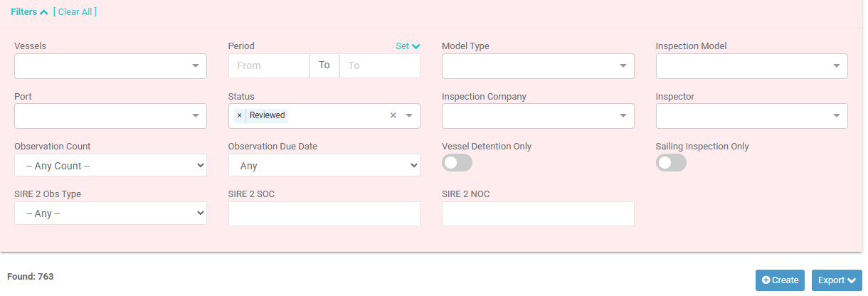This screenshot has height=296, width=868.
Task: Open the Vessels dropdown arrow
Action: coord(196,65)
